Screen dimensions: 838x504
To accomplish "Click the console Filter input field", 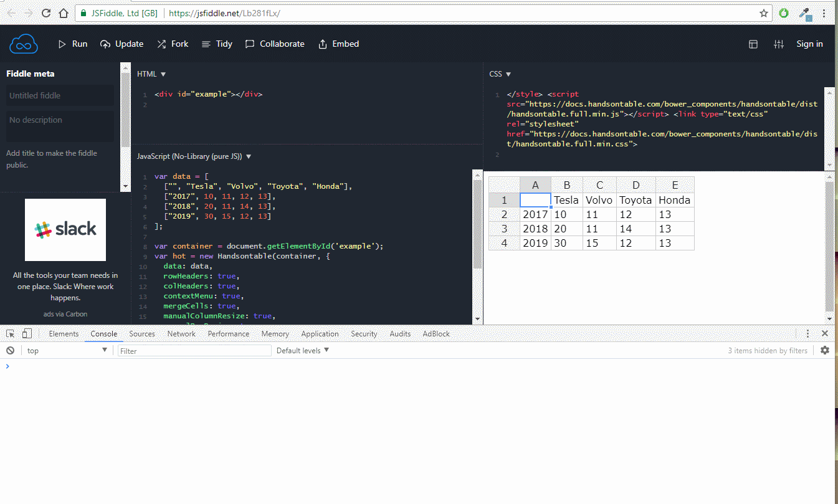I will click(193, 350).
